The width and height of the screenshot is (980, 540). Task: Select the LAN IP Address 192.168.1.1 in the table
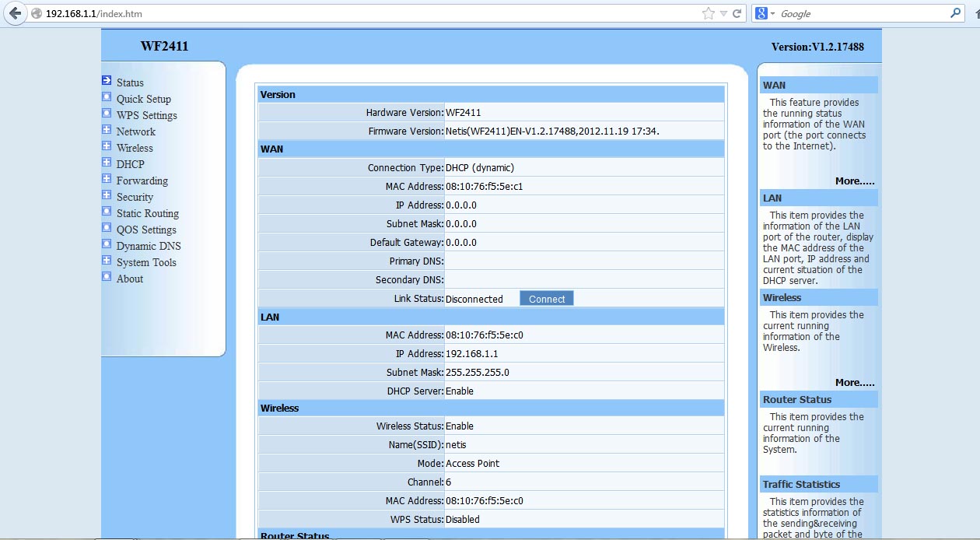point(472,353)
